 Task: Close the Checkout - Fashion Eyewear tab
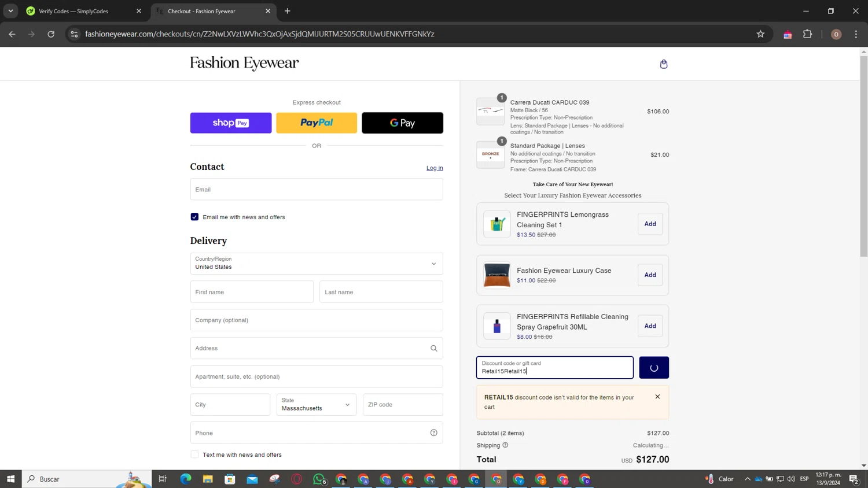268,11
